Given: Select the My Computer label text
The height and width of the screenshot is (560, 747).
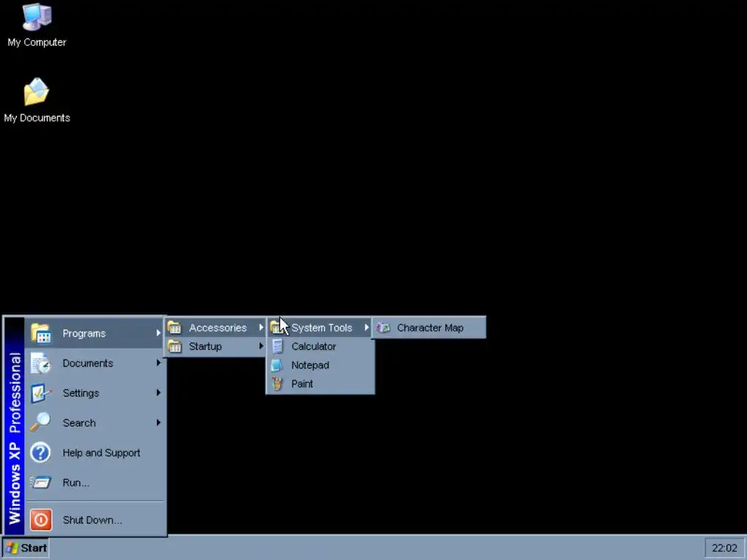Looking at the screenshot, I should coord(36,42).
